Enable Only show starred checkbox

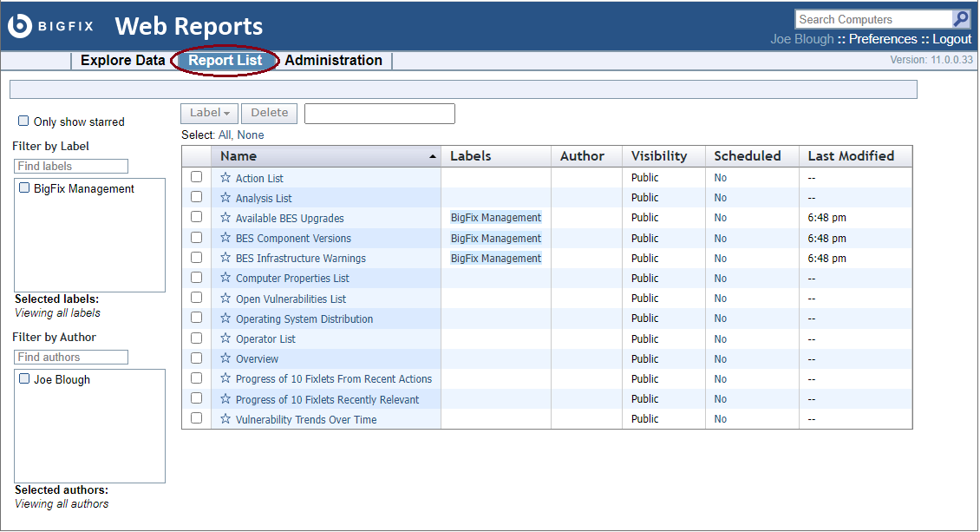coord(23,121)
